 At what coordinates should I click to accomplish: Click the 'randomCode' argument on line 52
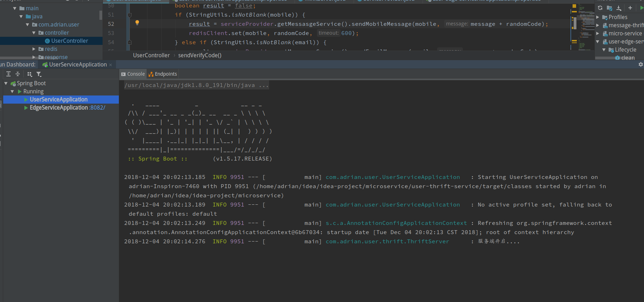[x=523, y=24]
